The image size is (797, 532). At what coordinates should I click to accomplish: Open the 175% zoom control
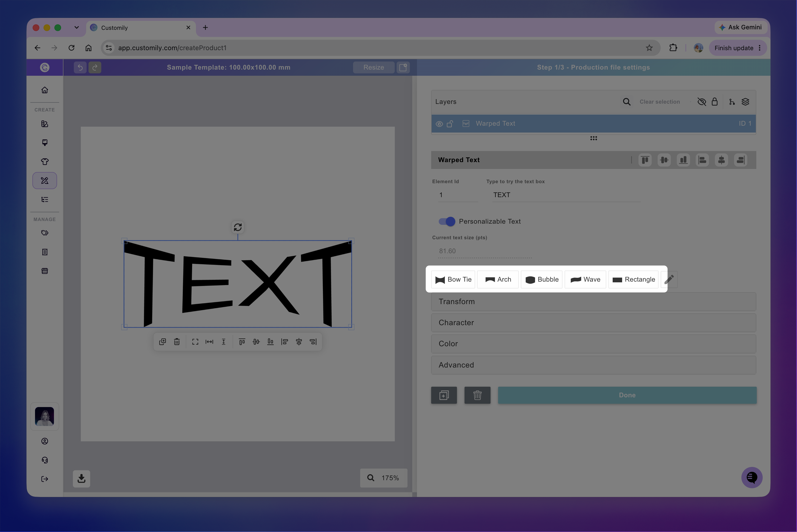[383, 478]
